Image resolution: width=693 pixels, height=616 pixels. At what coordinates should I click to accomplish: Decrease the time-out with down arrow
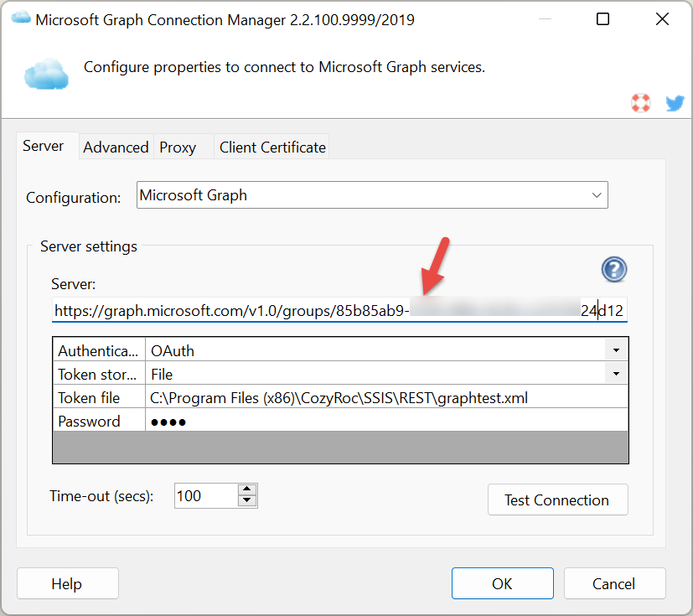pos(247,501)
